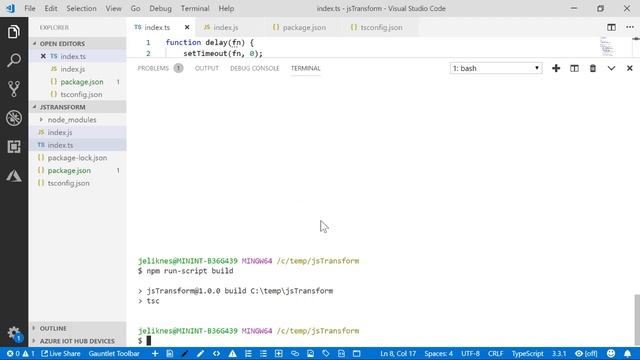Click the tag icon in status bar
This screenshot has height=360, width=640.
pos(326,353)
